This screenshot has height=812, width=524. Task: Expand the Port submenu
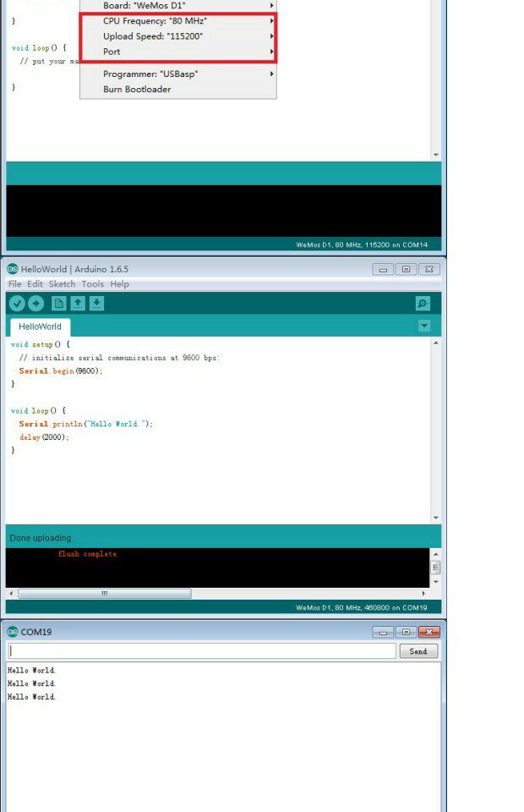click(178, 52)
